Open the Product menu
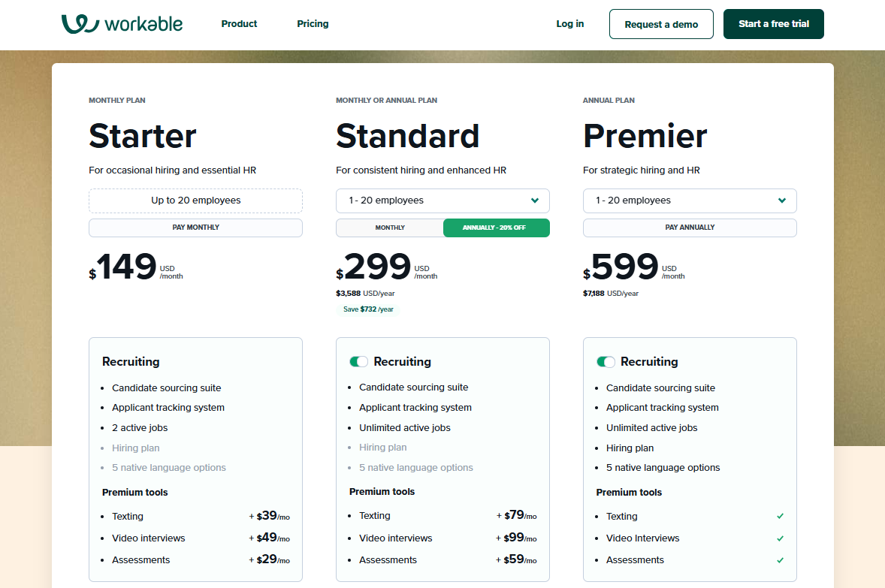The image size is (885, 588). pos(239,24)
